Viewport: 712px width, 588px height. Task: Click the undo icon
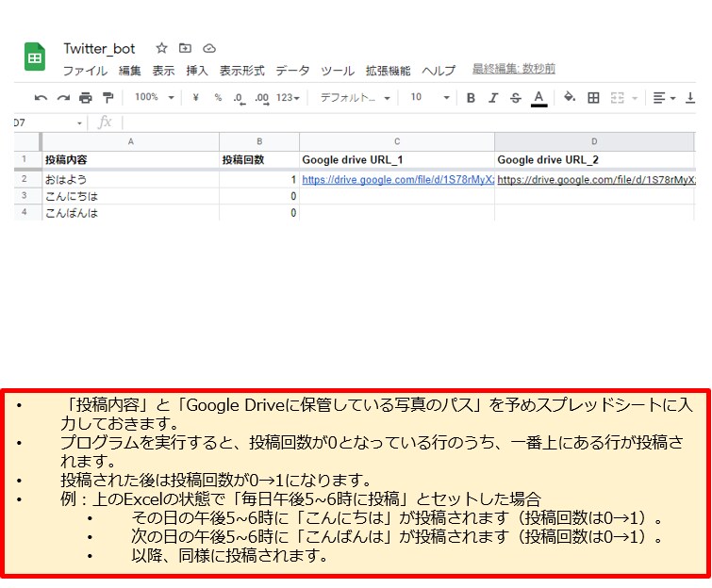[x=41, y=98]
